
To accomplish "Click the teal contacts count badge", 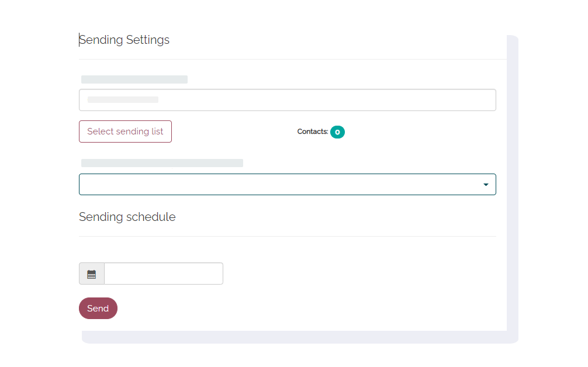I will pyautogui.click(x=337, y=132).
